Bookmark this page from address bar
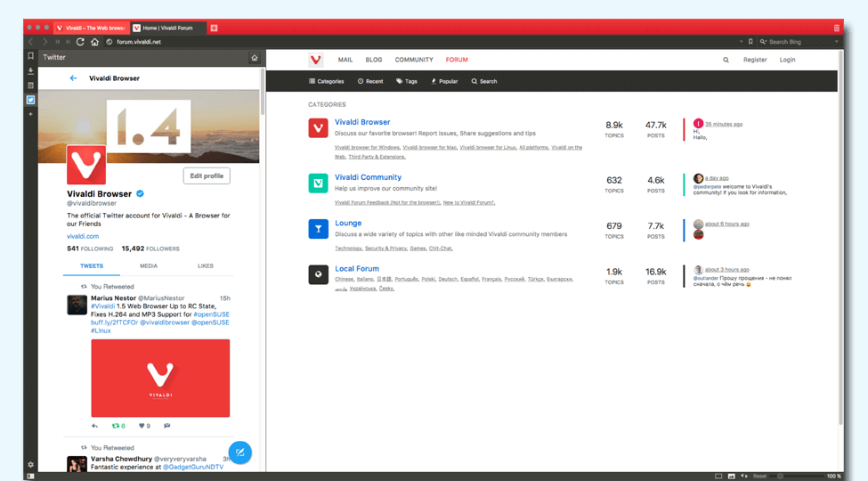 750,42
